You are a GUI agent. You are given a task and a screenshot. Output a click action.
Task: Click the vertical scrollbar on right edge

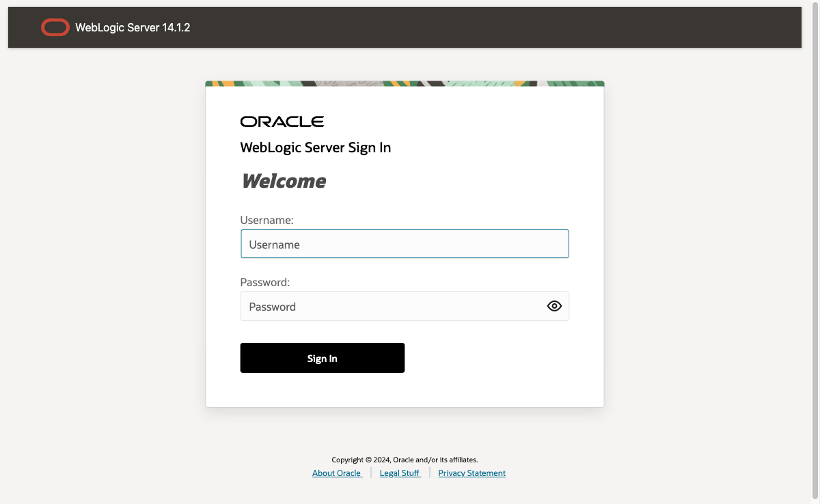[815, 252]
